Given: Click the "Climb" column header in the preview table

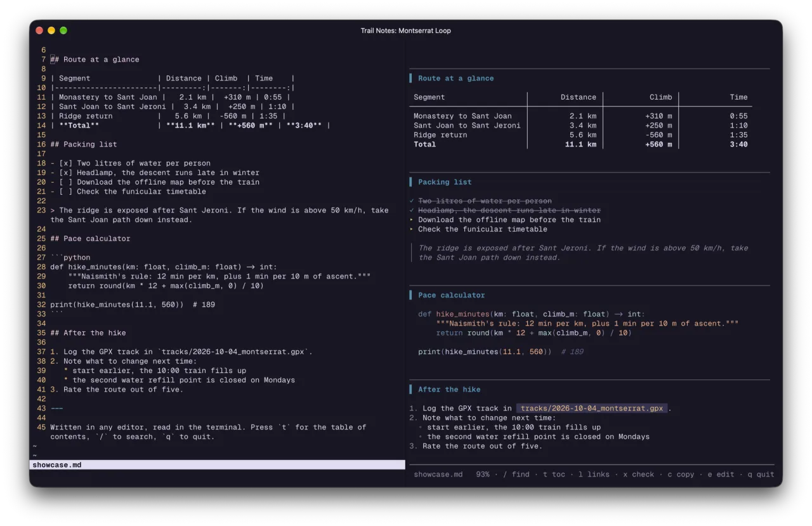Looking at the screenshot, I should [660, 97].
